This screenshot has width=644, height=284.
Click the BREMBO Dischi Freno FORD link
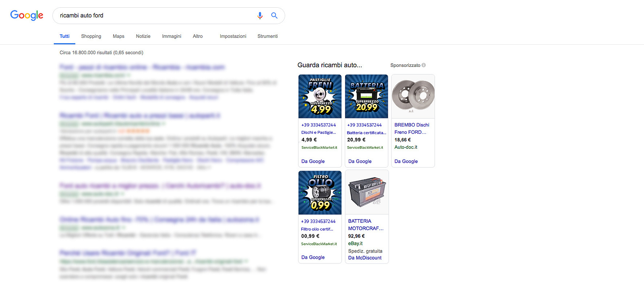tap(412, 129)
